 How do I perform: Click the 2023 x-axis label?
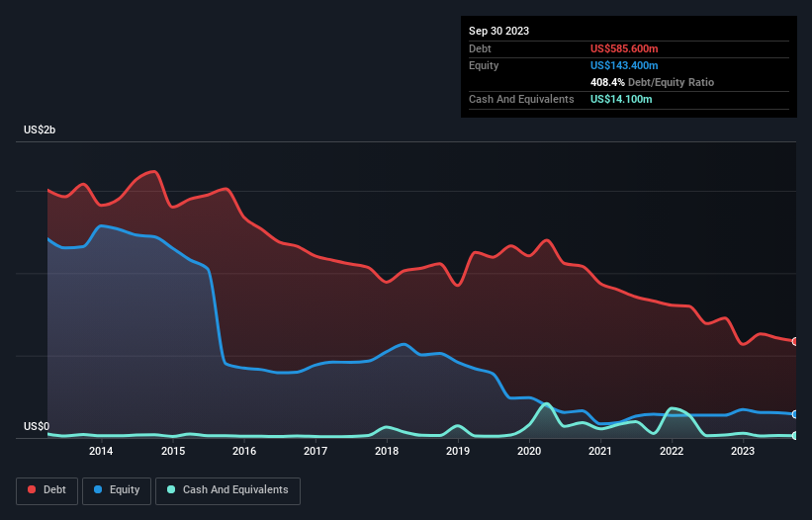coord(743,451)
